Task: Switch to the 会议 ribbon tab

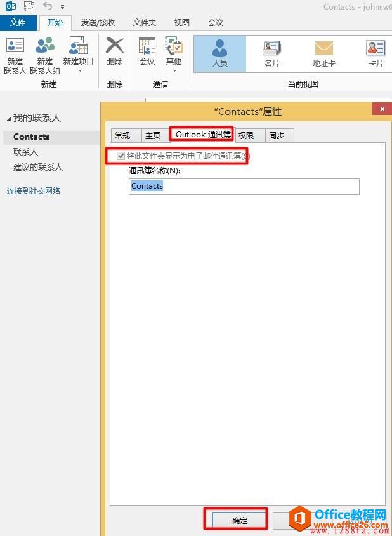Action: coord(216,23)
